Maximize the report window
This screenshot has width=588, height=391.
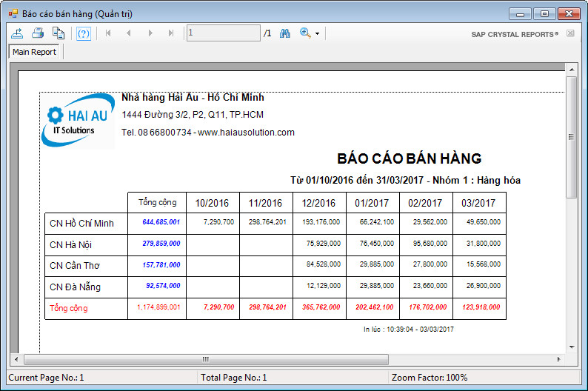[x=544, y=14]
